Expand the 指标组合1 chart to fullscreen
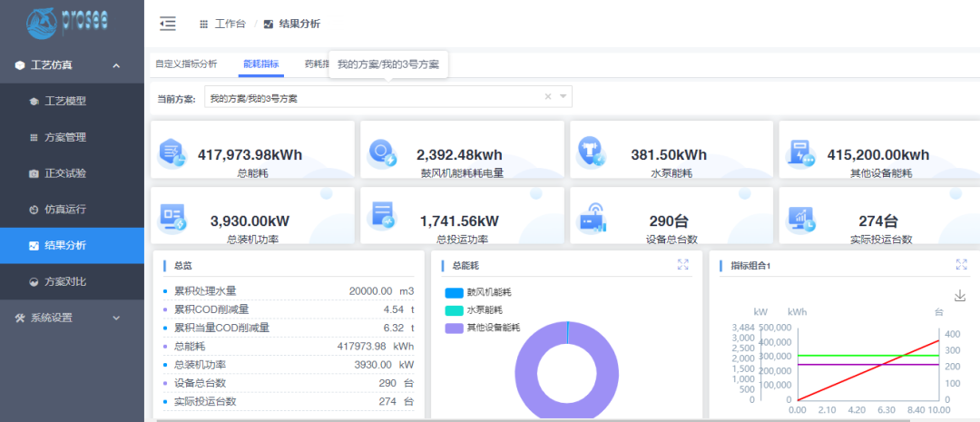980x422 pixels. [x=961, y=265]
